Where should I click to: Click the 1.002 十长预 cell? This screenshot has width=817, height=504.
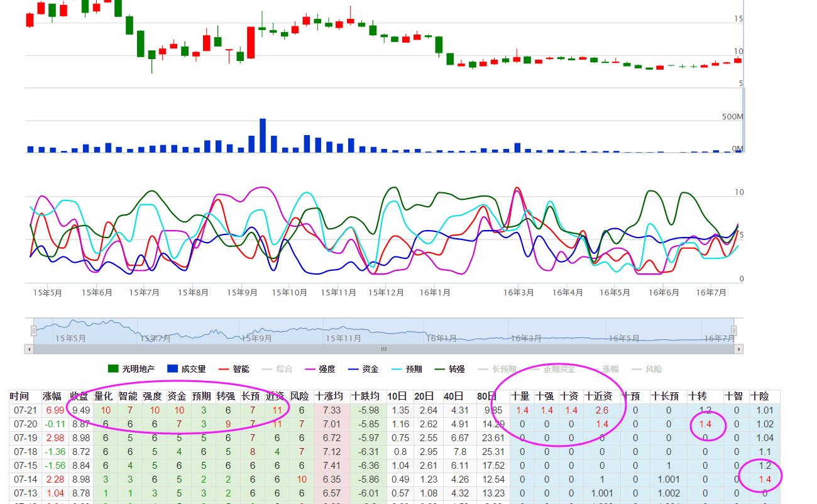point(669,493)
